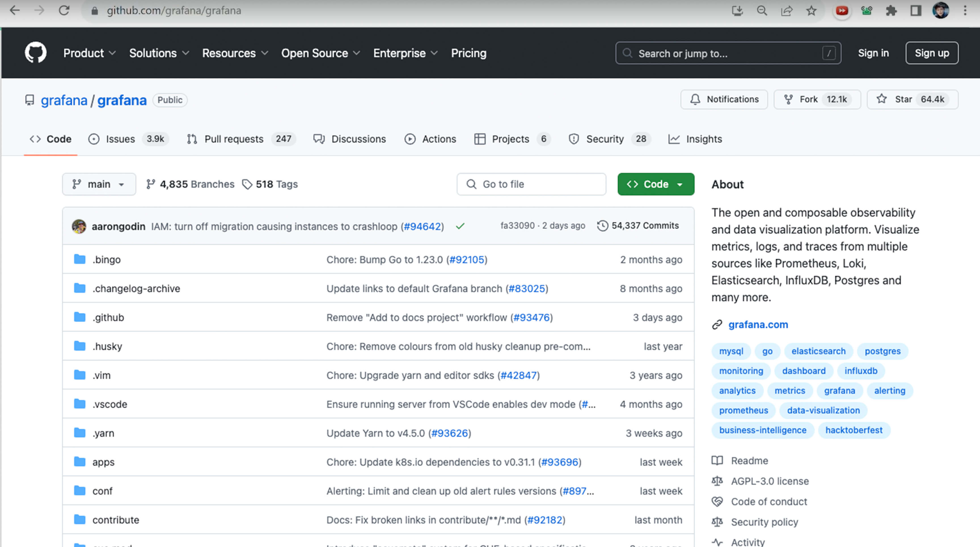Click the GitHub Octocat logo
This screenshot has height=547, width=980.
(35, 52)
